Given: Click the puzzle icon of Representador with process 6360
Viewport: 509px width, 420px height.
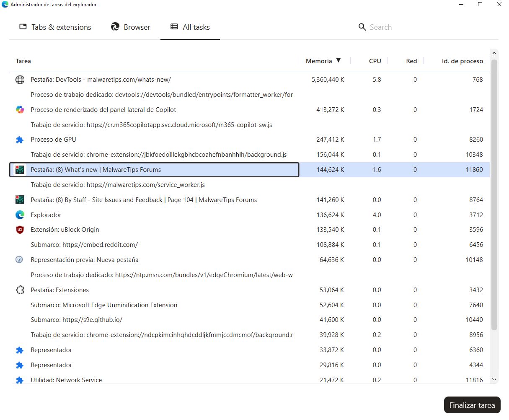Looking at the screenshot, I should pos(20,350).
